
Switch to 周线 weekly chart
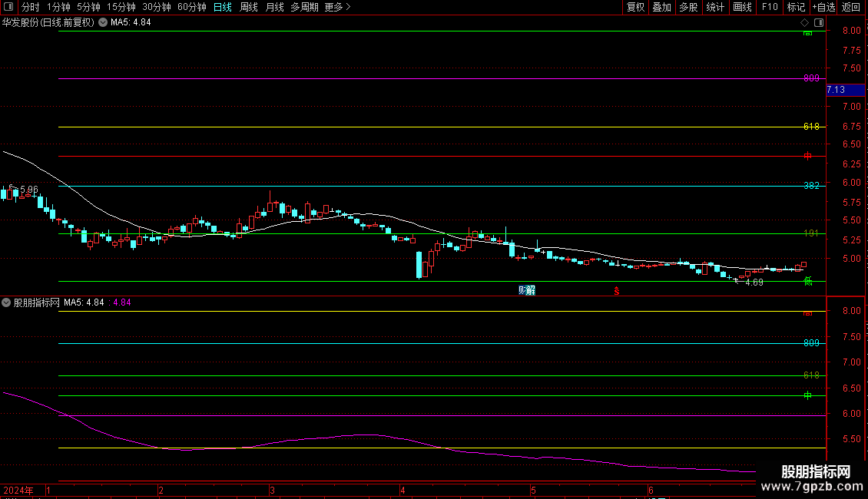[x=249, y=7]
